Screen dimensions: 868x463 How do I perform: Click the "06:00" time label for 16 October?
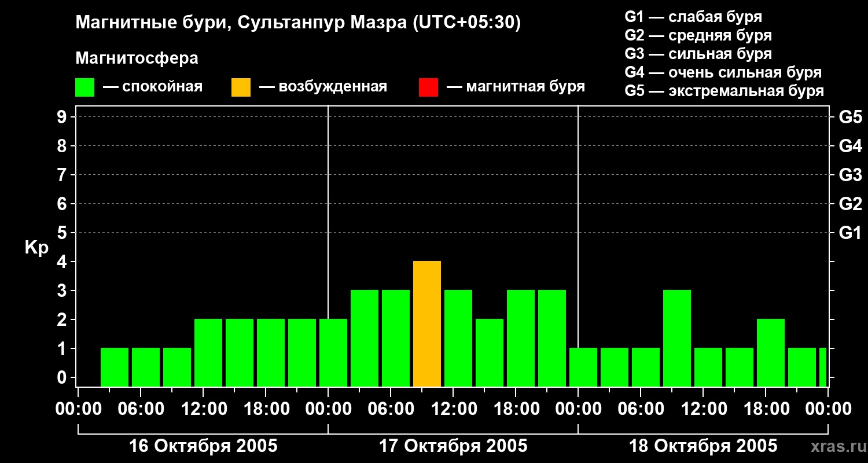[140, 409]
